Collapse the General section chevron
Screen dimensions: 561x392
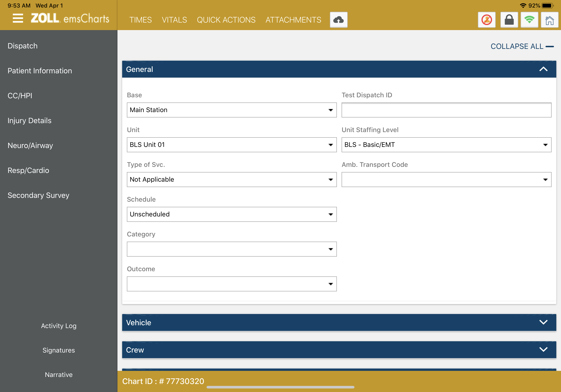click(x=543, y=69)
